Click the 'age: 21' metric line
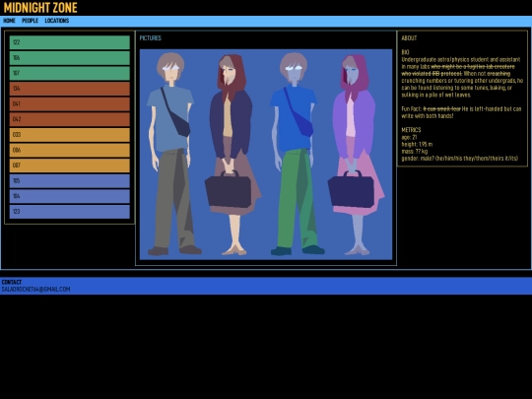 click(409, 137)
